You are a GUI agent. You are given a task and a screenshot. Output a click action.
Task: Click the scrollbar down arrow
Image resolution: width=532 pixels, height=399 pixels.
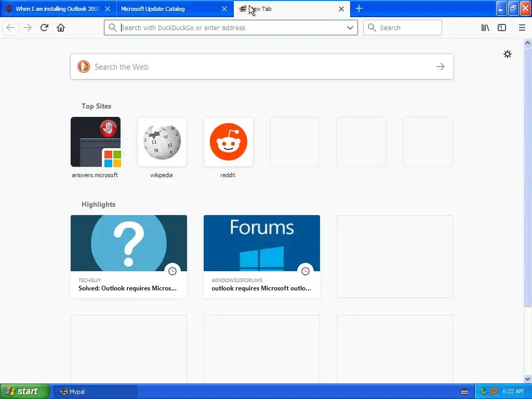(527, 379)
